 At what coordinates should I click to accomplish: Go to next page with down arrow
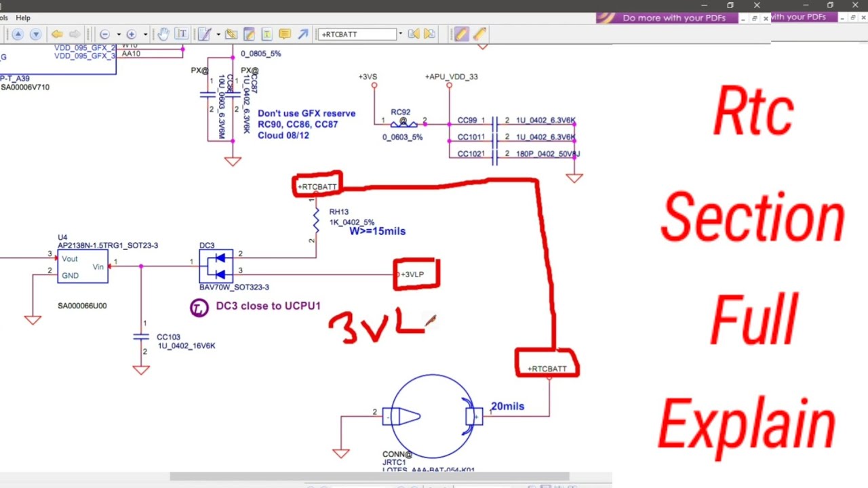coord(35,34)
